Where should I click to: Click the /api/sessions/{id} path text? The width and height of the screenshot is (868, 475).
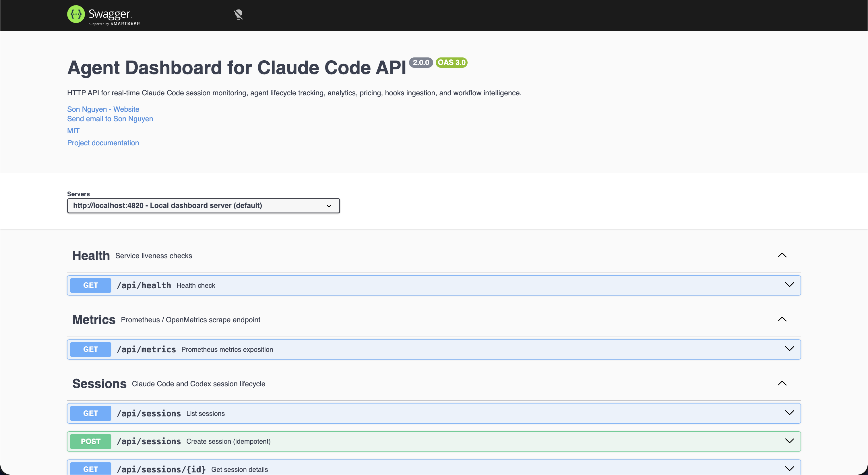coord(161,469)
